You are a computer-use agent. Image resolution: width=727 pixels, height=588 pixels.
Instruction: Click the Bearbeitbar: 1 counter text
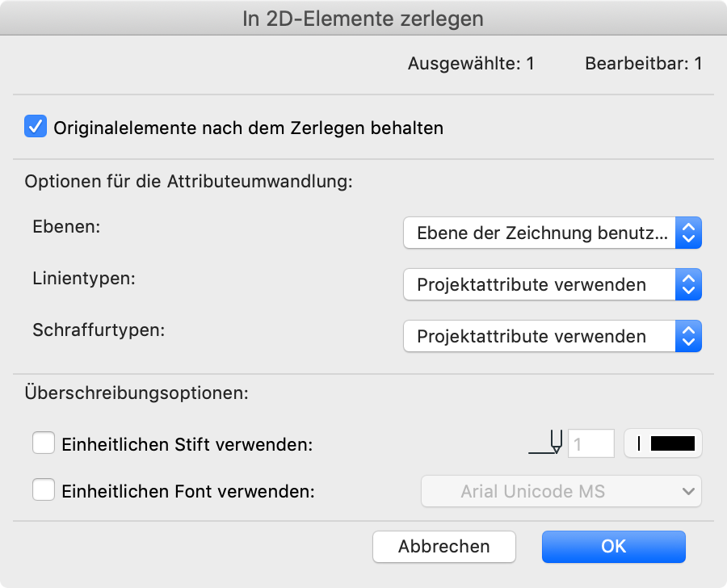point(643,63)
